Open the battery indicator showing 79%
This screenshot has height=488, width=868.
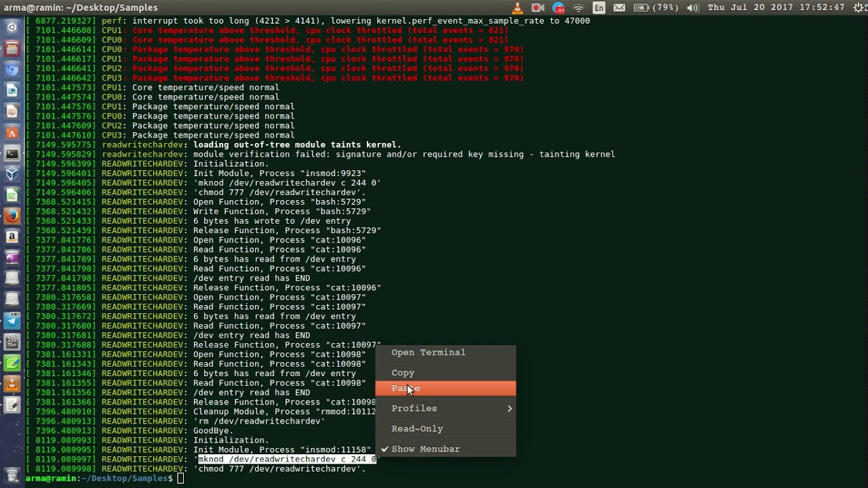point(656,7)
